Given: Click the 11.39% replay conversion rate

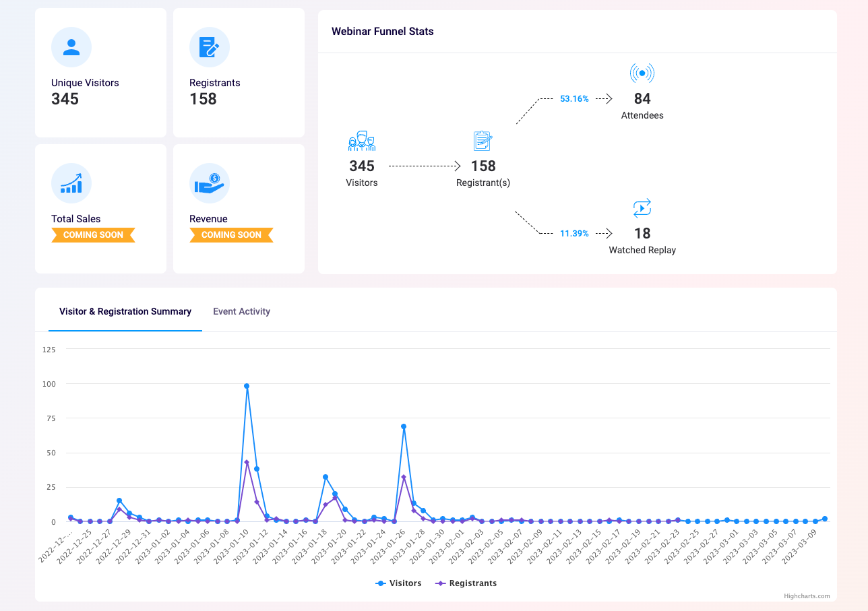Looking at the screenshot, I should click(x=574, y=234).
